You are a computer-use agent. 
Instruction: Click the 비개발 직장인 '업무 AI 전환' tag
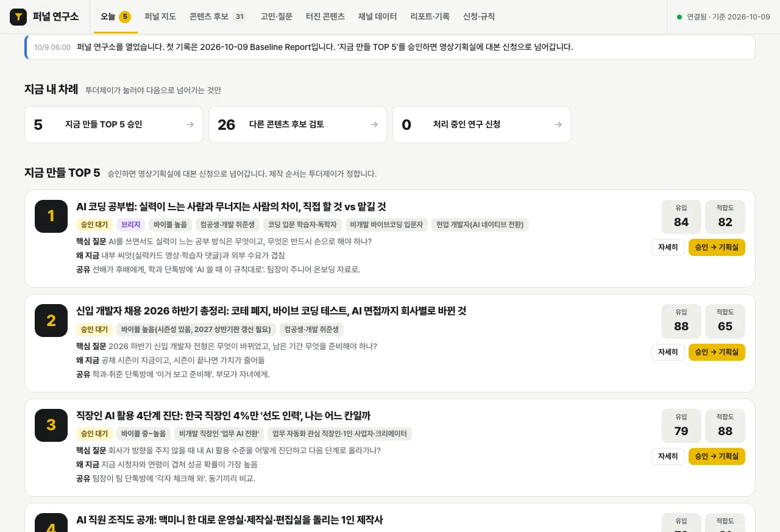coord(219,434)
